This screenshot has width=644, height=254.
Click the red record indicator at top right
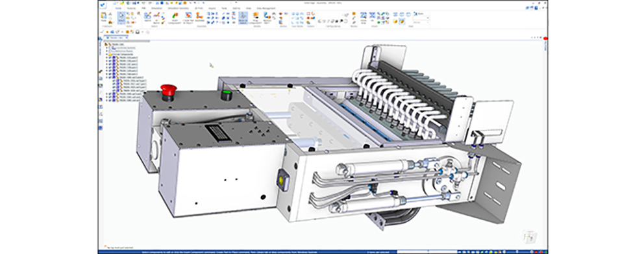[545, 38]
